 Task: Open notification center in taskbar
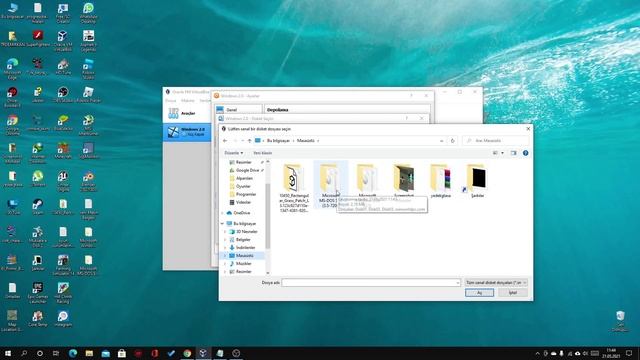[x=629, y=353]
